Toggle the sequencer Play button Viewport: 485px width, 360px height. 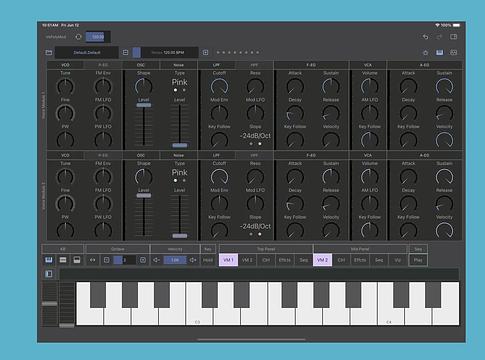418,260
